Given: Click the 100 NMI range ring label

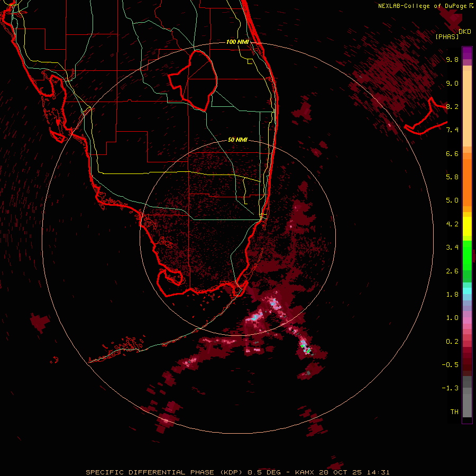Looking at the screenshot, I should [x=237, y=42].
